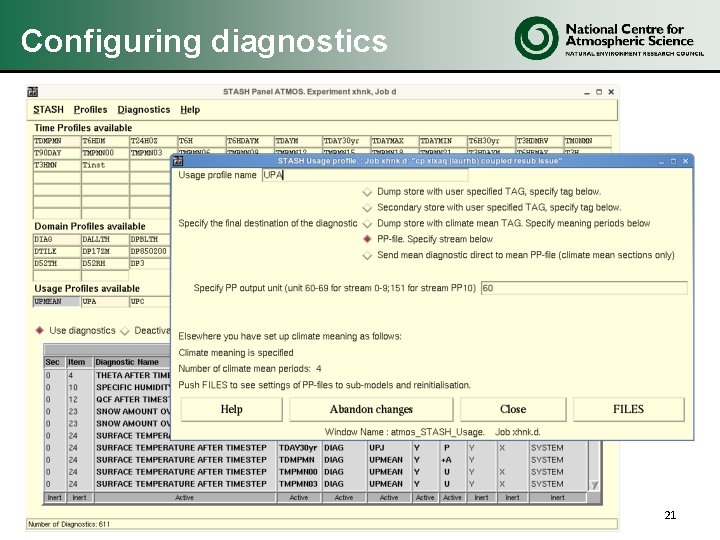
Task: Click the Help button in Usage dialog
Action: 231,409
